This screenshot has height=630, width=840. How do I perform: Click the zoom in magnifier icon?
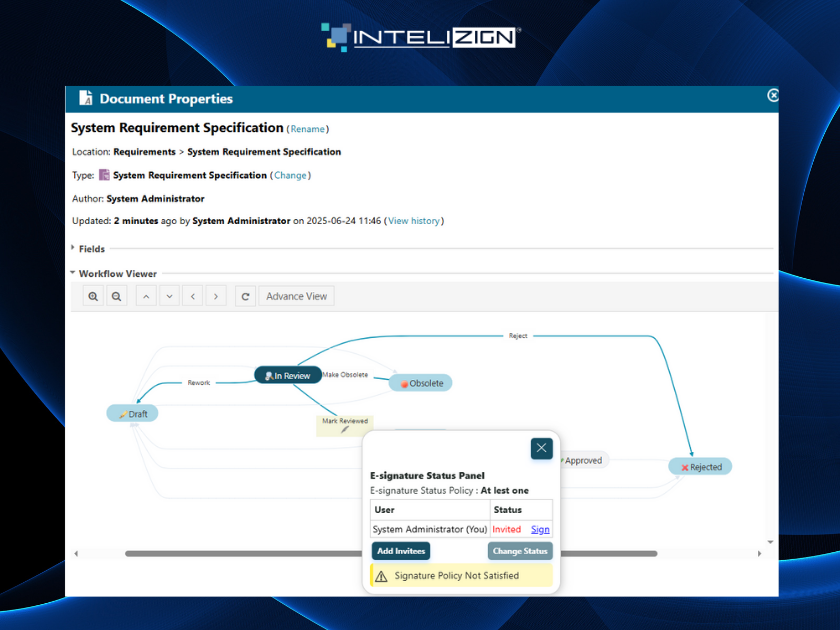[93, 296]
